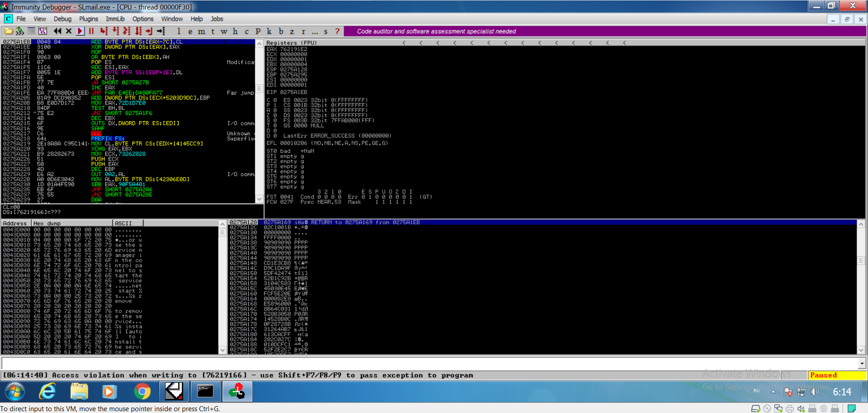The image size is (868, 413).
Task: Open the Help menu
Action: click(197, 19)
